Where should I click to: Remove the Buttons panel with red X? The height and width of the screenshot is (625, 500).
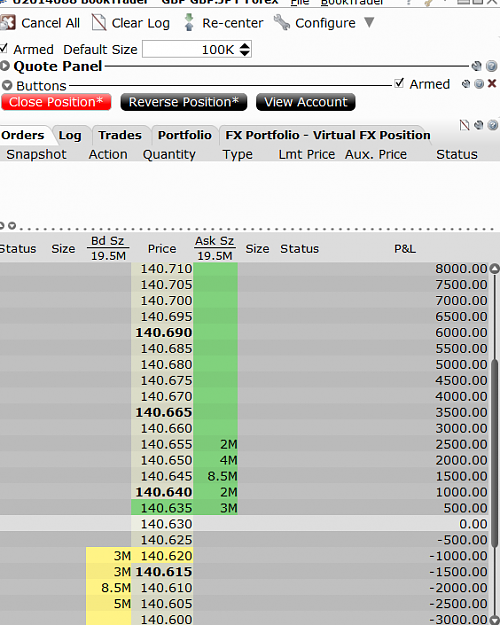[492, 84]
